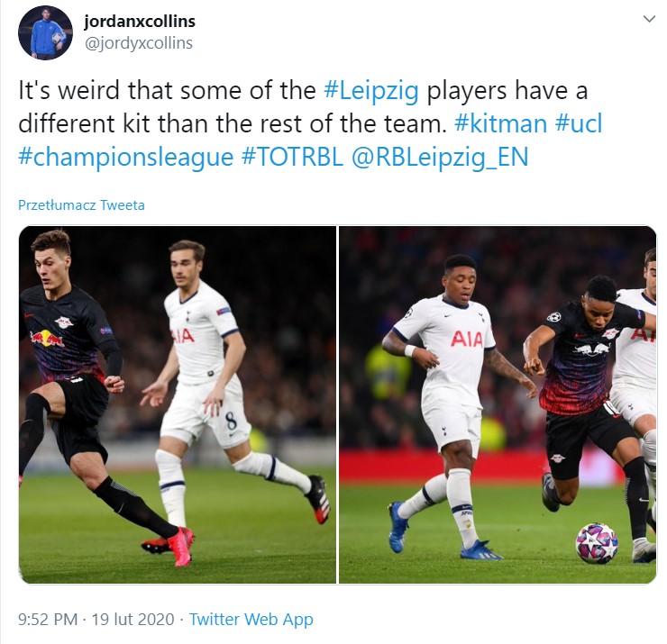The height and width of the screenshot is (644, 667).
Task: Open jordanxcollins profile avatar
Action: click(45, 32)
